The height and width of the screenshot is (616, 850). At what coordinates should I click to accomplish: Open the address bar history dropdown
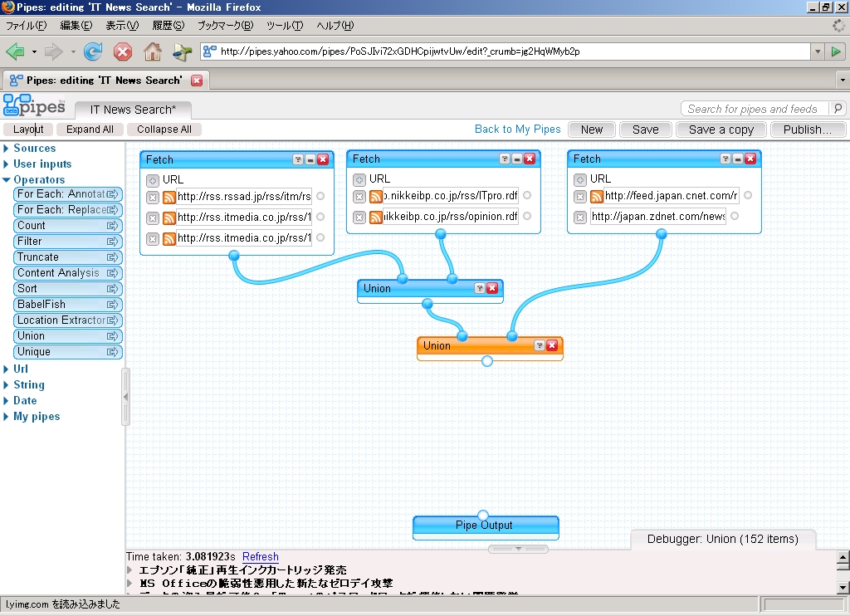[818, 52]
